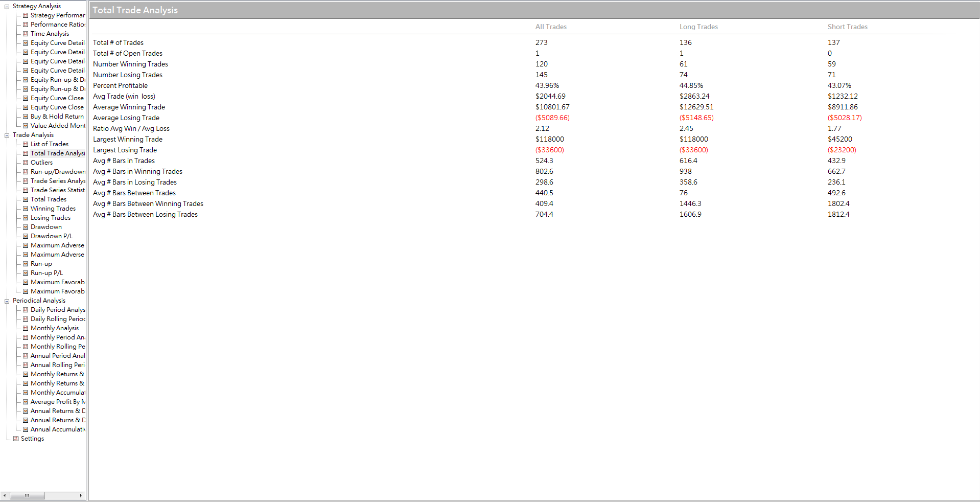Click the red ($23200) short largest loss
This screenshot has width=980, height=502.
(x=842, y=150)
